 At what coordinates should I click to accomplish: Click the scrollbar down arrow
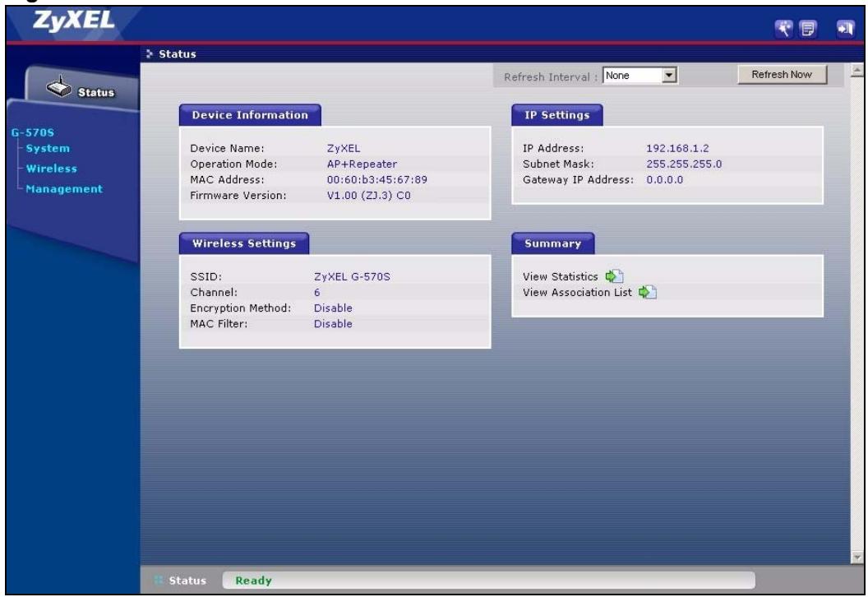[x=857, y=558]
